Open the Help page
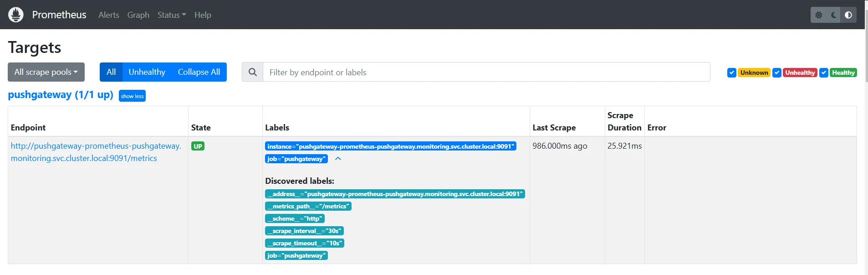 click(203, 15)
